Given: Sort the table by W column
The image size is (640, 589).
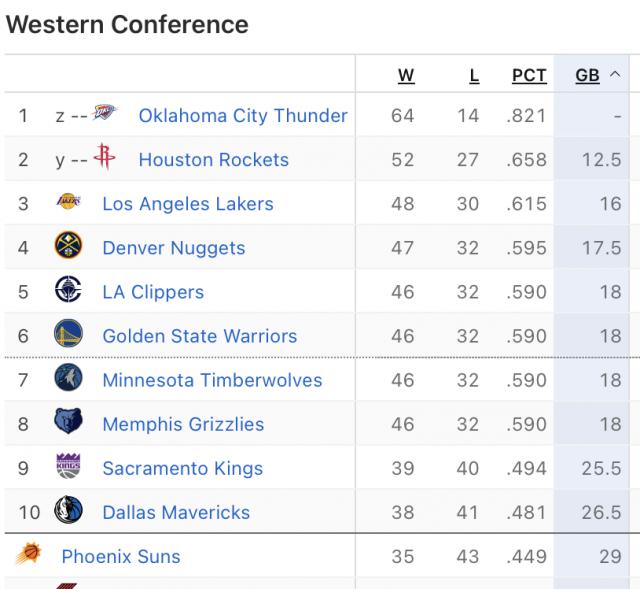Looking at the screenshot, I should [405, 75].
